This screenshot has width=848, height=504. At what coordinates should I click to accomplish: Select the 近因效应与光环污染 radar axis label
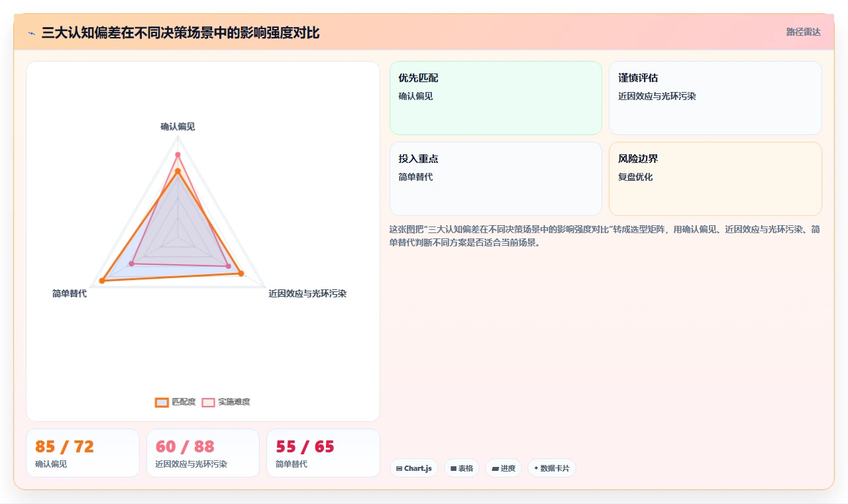tap(307, 293)
